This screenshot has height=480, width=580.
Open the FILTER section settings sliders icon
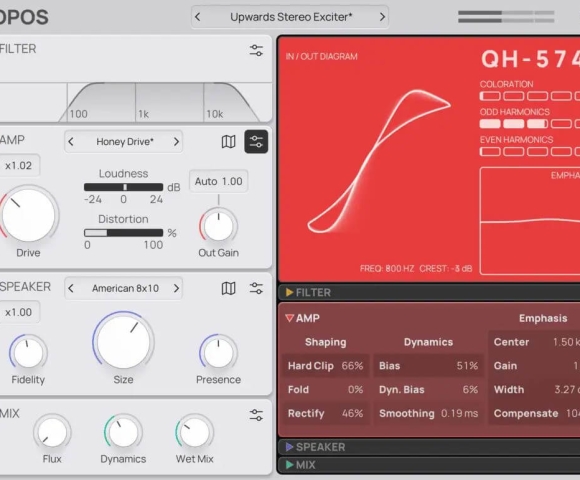click(256, 50)
